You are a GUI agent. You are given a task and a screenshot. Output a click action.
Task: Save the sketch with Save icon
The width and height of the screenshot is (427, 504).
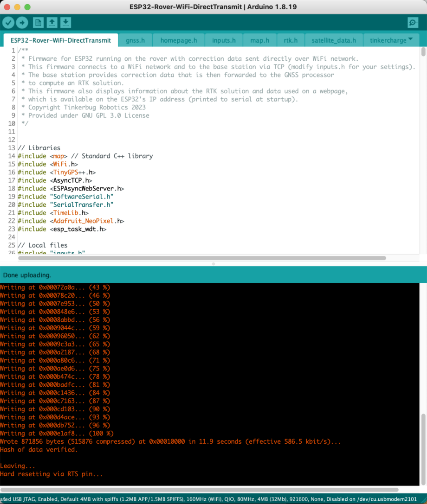coord(65,22)
